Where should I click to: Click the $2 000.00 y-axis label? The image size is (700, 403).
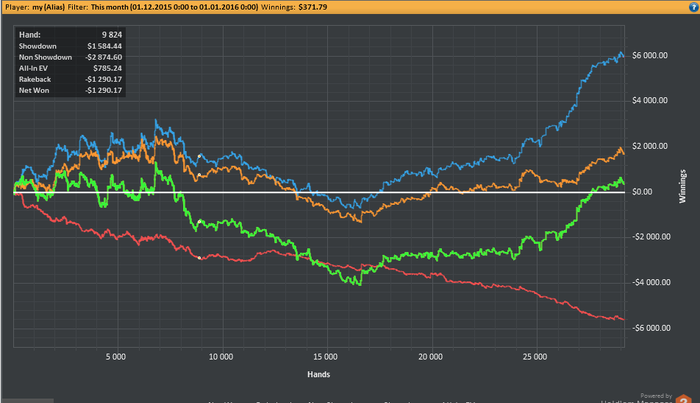pos(650,146)
